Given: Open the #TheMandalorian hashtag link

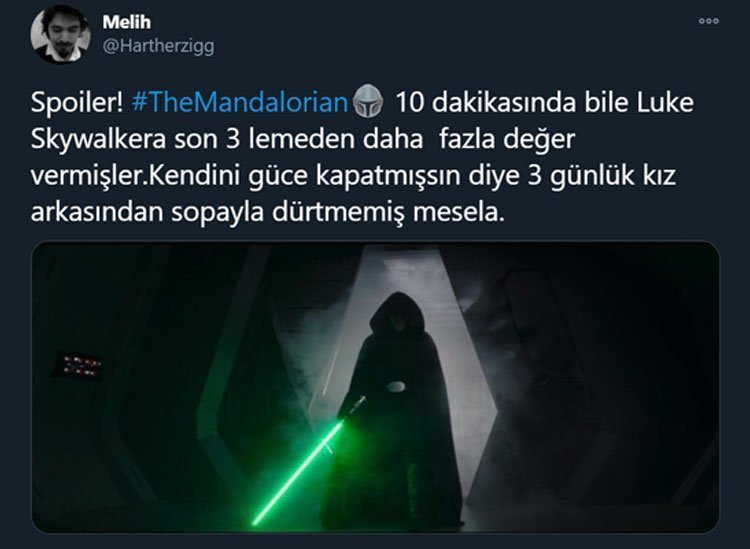Looking at the screenshot, I should click(x=240, y=102).
